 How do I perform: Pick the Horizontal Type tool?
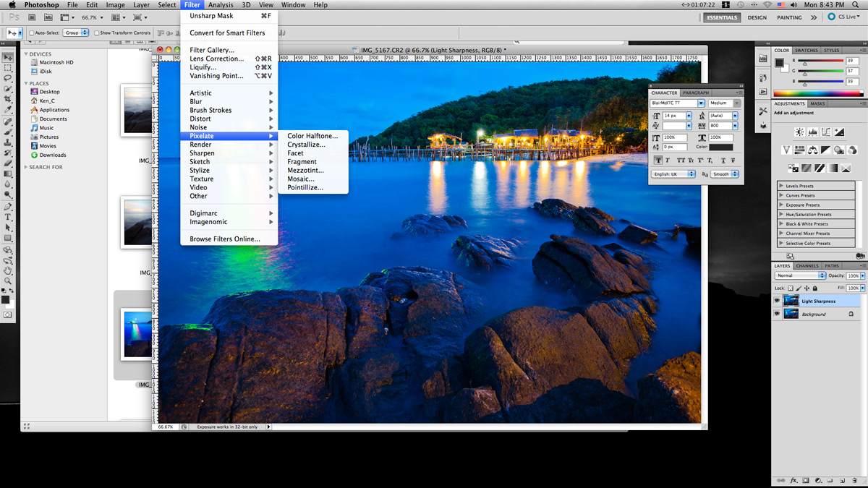pos(8,217)
